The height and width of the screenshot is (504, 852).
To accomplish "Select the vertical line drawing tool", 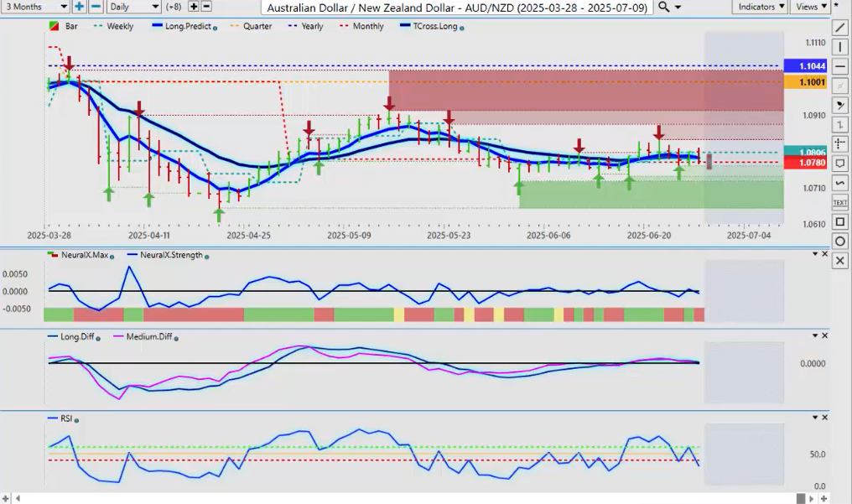I will [x=840, y=47].
